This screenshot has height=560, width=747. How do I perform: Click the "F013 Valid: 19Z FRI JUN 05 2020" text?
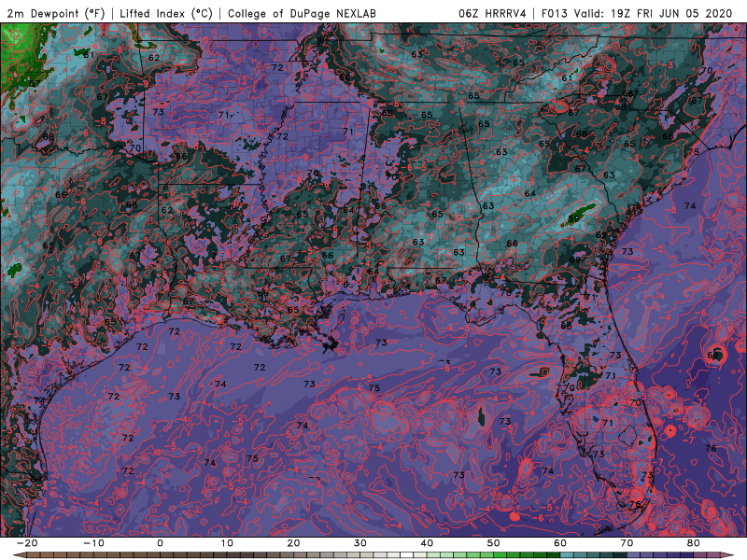coord(637,14)
